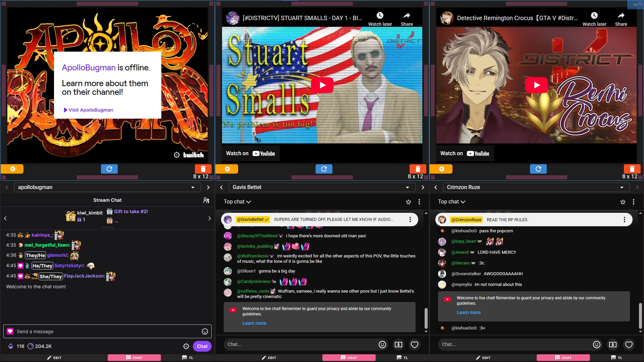This screenshot has width=644, height=362.
Task: Click the blue reload button under ApolloBugman stream
Action: 109,169
